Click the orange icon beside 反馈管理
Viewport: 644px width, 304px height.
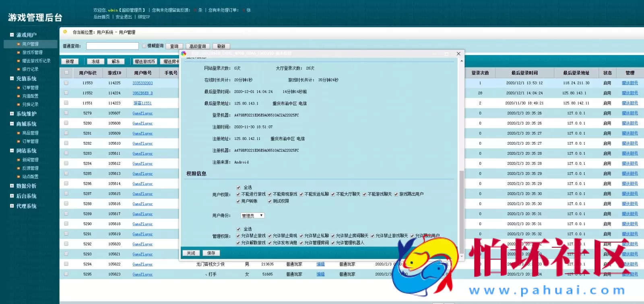[19, 168]
